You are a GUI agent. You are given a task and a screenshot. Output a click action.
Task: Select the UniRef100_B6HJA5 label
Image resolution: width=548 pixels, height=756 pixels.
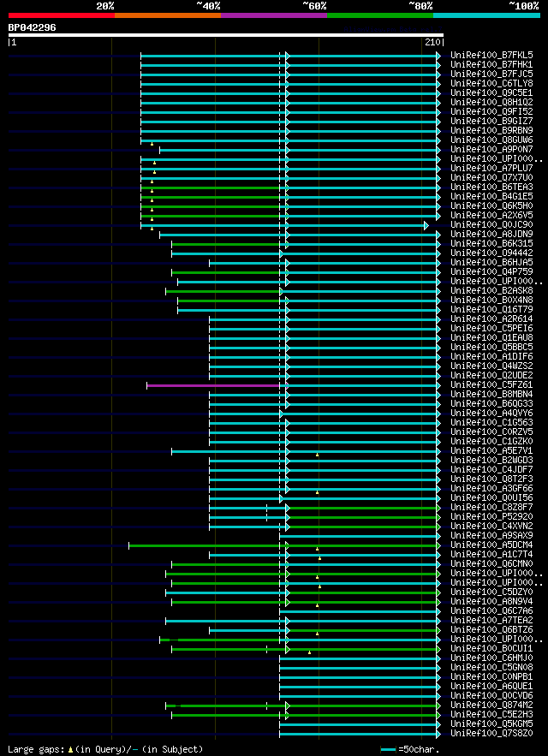pos(491,262)
